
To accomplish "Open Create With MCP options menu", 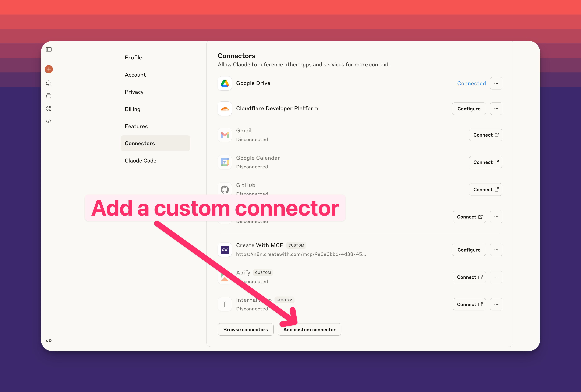I will (x=496, y=250).
